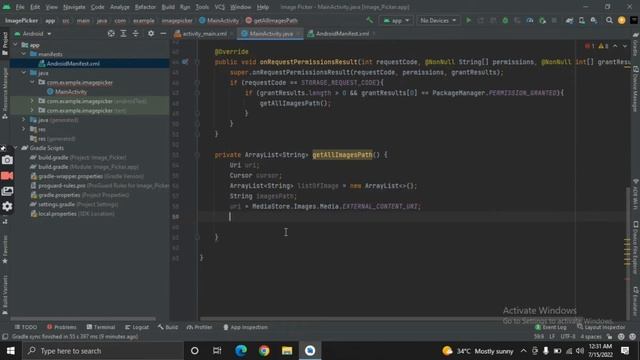Toggle the read-only lock icon in status bar
Image resolution: width=640 pixels, height=360 pixels.
coord(609,337)
